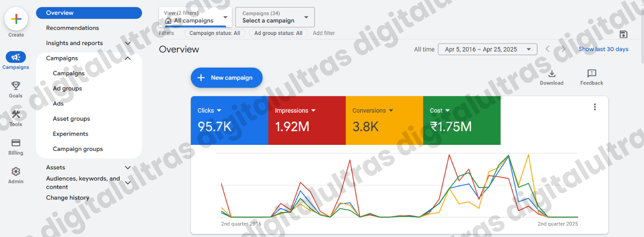Open Campaigns sub-item in sidebar

click(x=69, y=73)
